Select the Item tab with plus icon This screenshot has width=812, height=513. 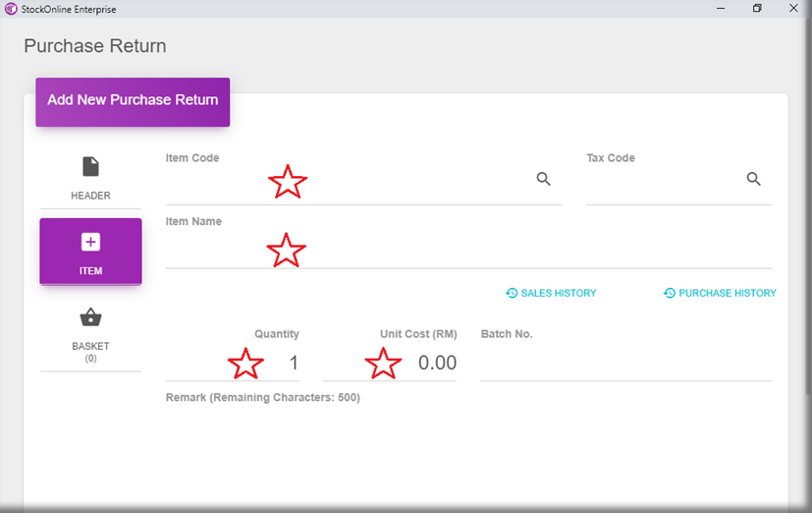tap(90, 252)
